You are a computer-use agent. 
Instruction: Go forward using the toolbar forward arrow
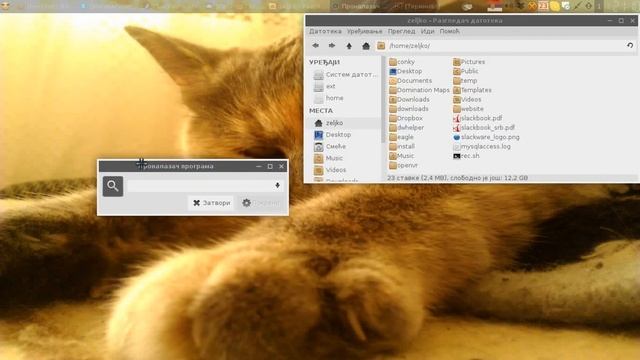(x=332, y=46)
